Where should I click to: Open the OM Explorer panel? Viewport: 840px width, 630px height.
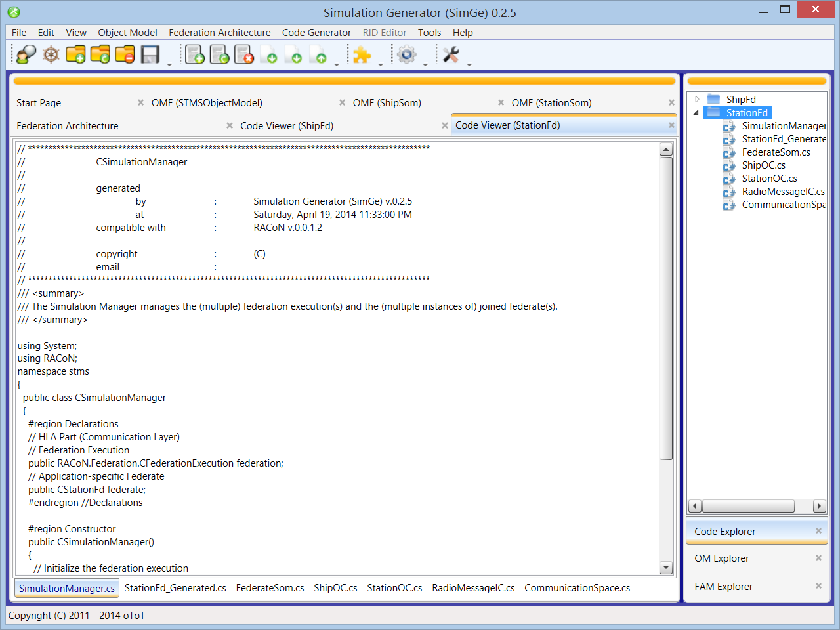[722, 558]
